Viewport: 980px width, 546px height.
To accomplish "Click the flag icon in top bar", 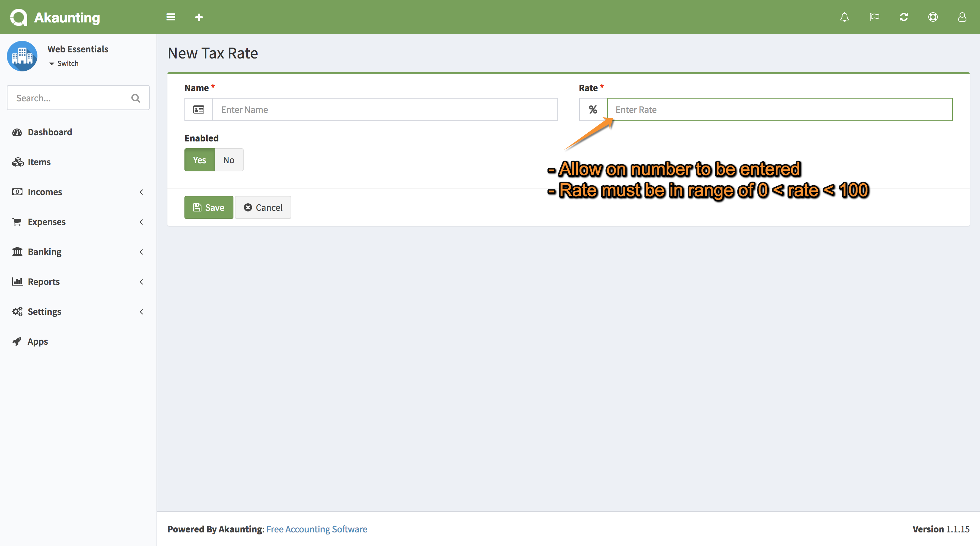I will 874,17.
